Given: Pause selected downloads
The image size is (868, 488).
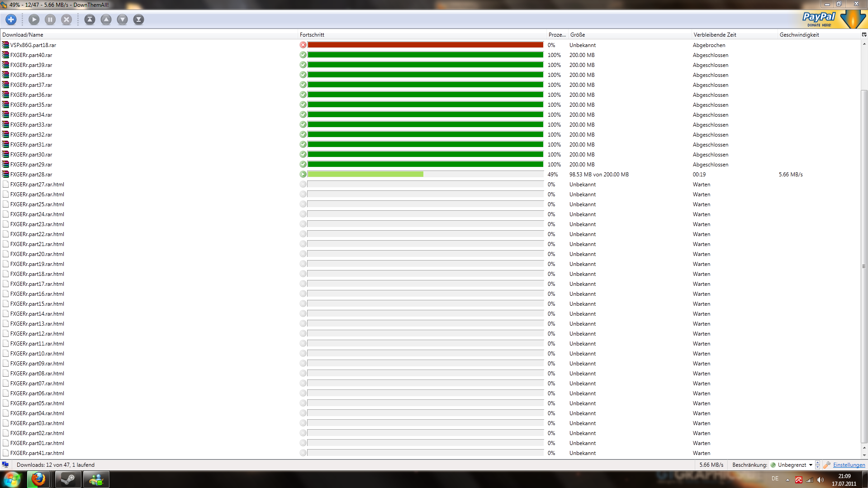Looking at the screenshot, I should (x=50, y=19).
